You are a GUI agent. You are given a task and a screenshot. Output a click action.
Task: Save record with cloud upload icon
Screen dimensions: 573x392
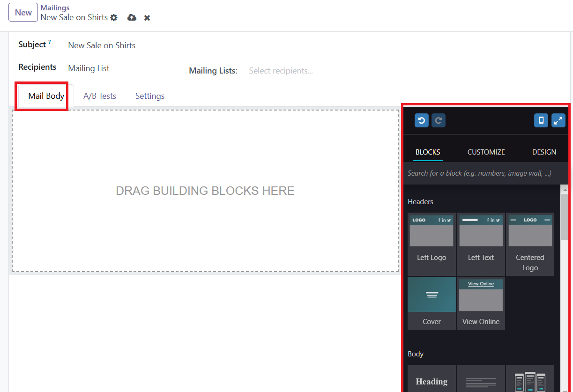pyautogui.click(x=132, y=17)
